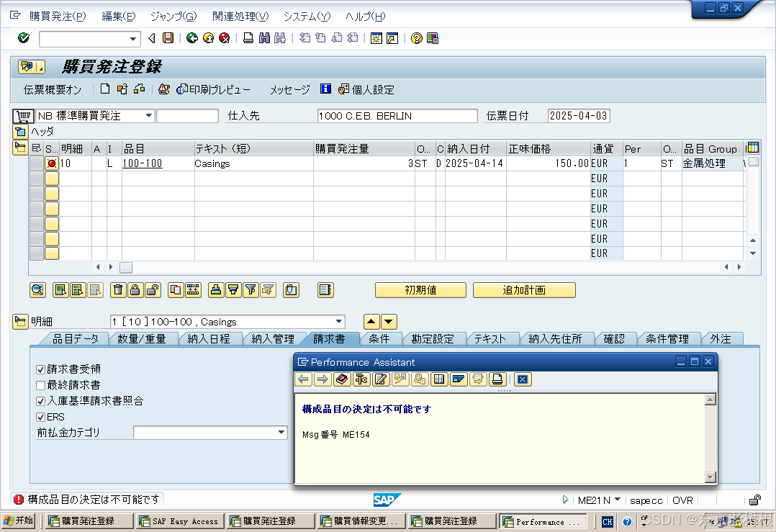Click the Print icon in top toolbar
776x532 pixels.
(248, 38)
